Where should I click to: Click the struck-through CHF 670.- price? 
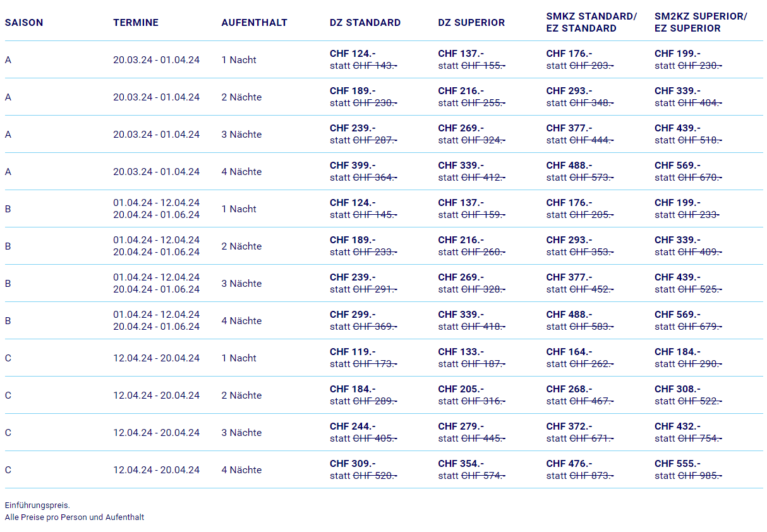(699, 178)
